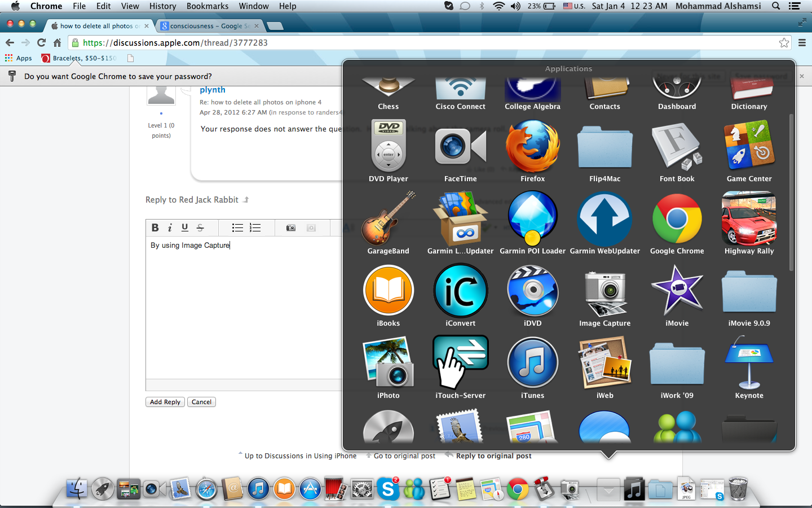The height and width of the screenshot is (508, 812).
Task: Submit the reply with Add Reply
Action: point(165,402)
